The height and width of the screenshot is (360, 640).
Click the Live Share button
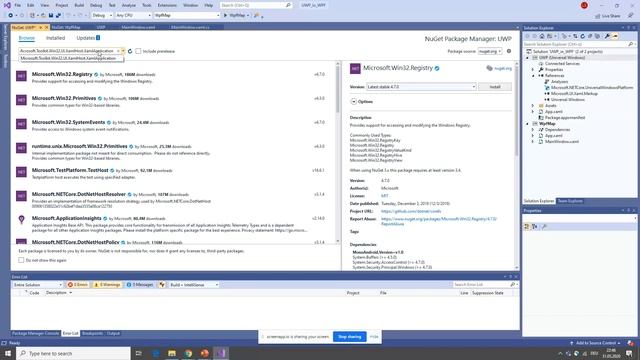pos(608,16)
